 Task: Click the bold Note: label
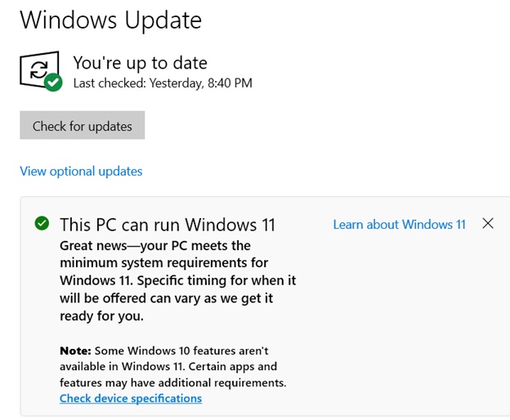tap(75, 351)
